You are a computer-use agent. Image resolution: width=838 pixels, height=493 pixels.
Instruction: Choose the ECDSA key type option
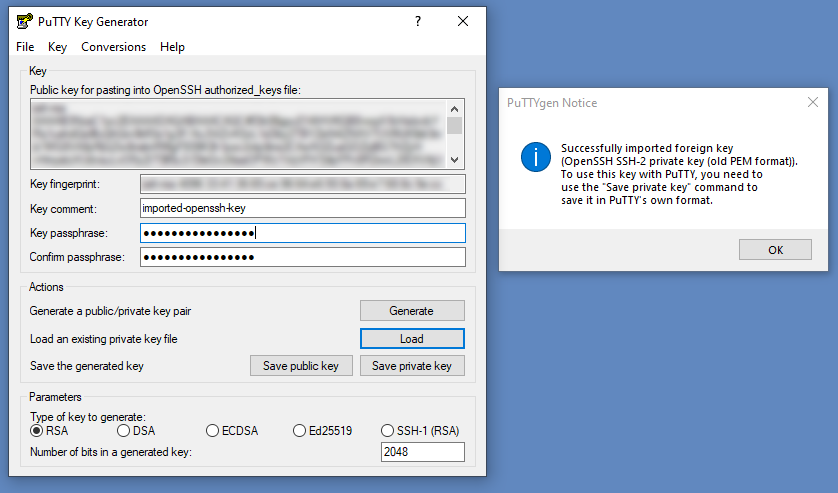[232, 431]
